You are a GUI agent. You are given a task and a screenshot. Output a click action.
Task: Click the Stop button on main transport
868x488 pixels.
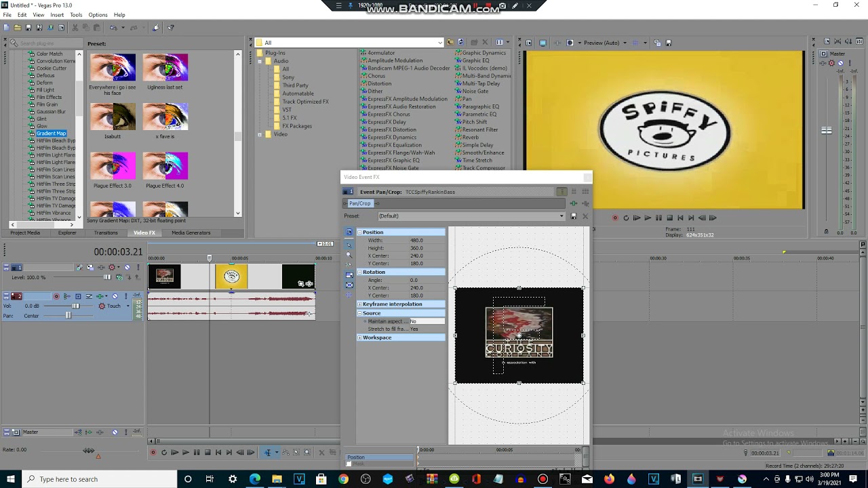(208, 452)
